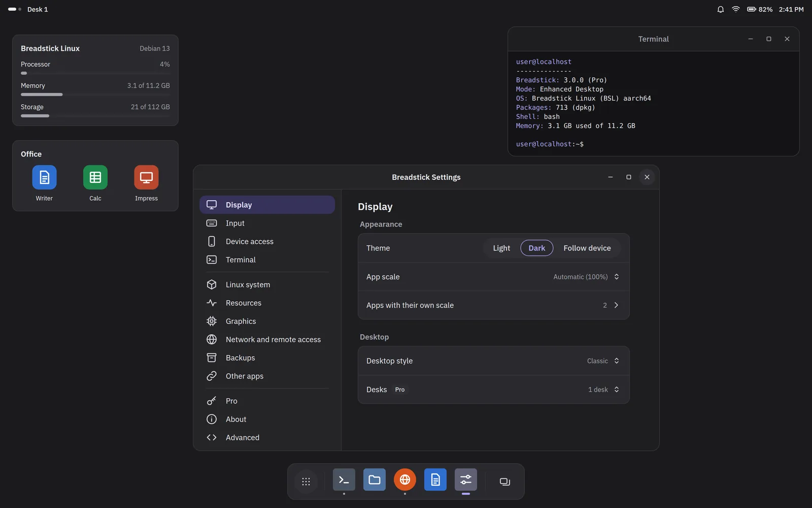Viewport: 812px width, 508px height.
Task: Click the Wi-Fi icon in top bar
Action: pos(736,9)
